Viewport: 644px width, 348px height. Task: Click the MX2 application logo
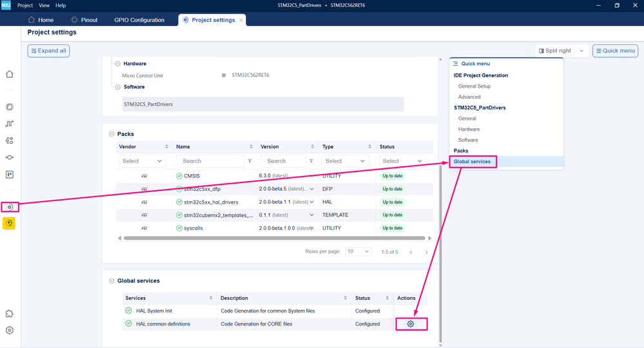(6, 5)
